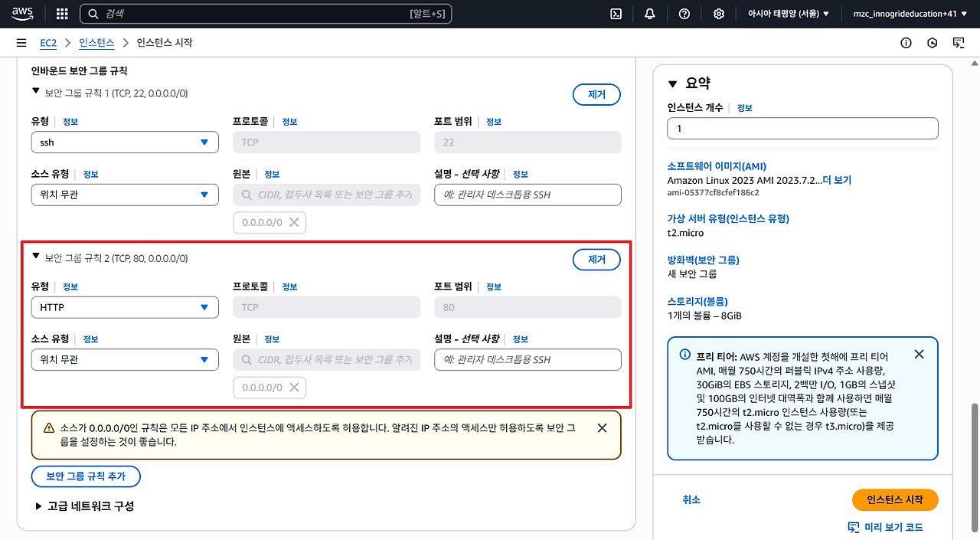
Task: Open 미리 보기 코드 link
Action: [893, 528]
